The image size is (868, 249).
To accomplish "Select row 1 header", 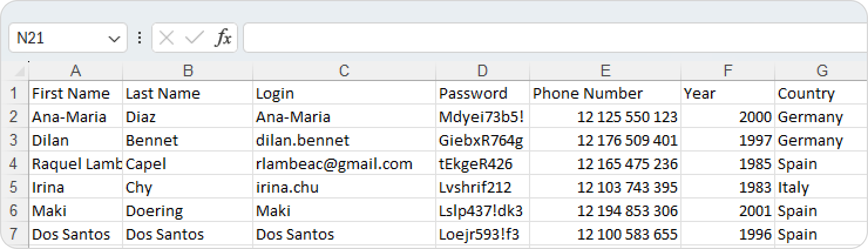I will [14, 93].
